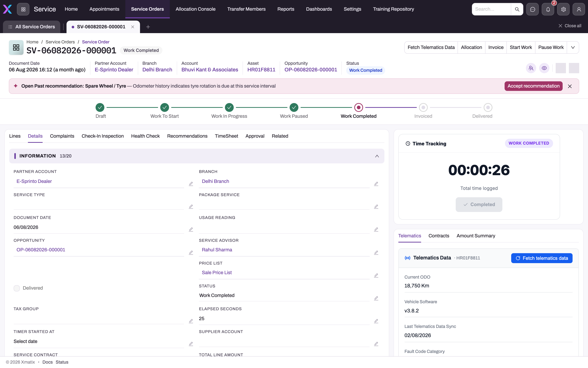Switch to the Lines tab
The image size is (588, 368).
click(x=15, y=136)
